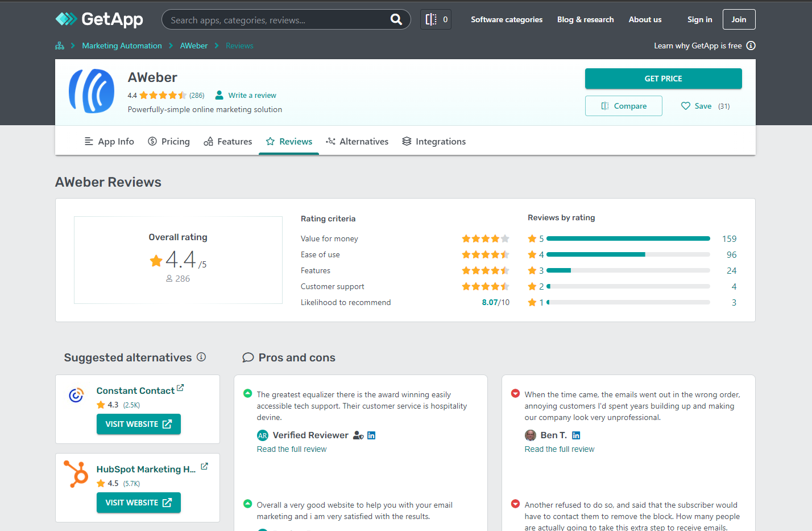The image size is (812, 531).
Task: Click the red con icon on wrong order review
Action: click(x=515, y=393)
